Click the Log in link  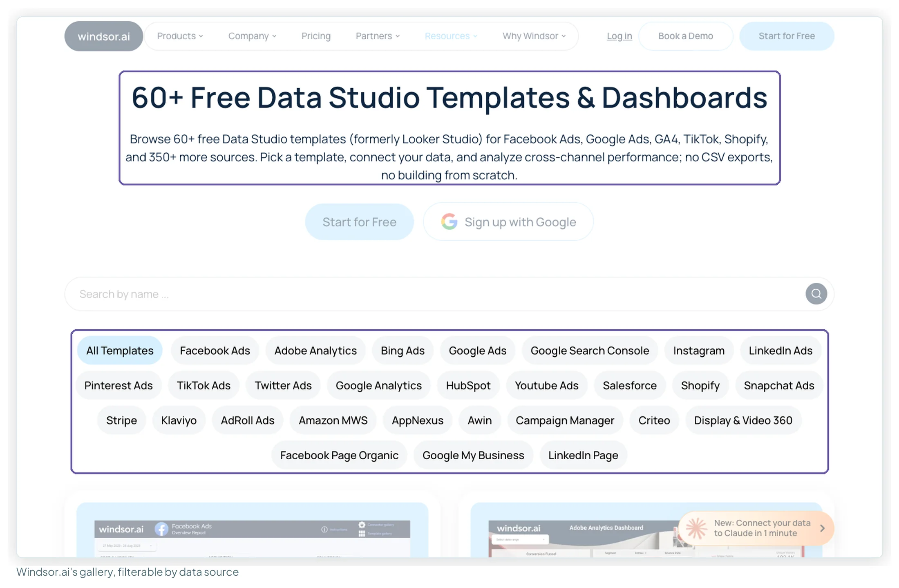pyautogui.click(x=619, y=36)
